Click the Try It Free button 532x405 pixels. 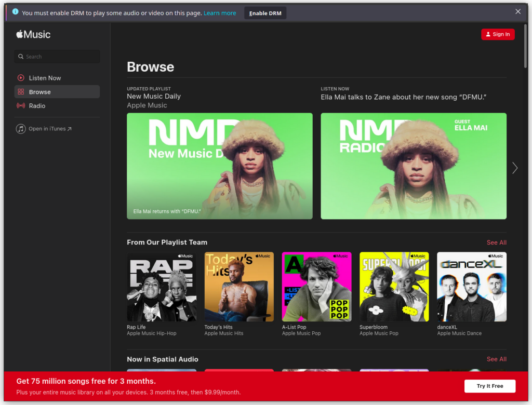click(490, 386)
